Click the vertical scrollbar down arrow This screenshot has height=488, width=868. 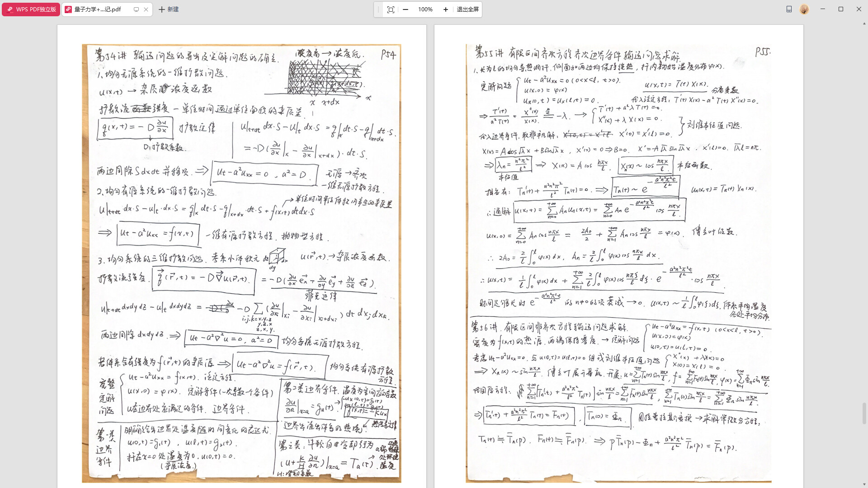tap(864, 484)
